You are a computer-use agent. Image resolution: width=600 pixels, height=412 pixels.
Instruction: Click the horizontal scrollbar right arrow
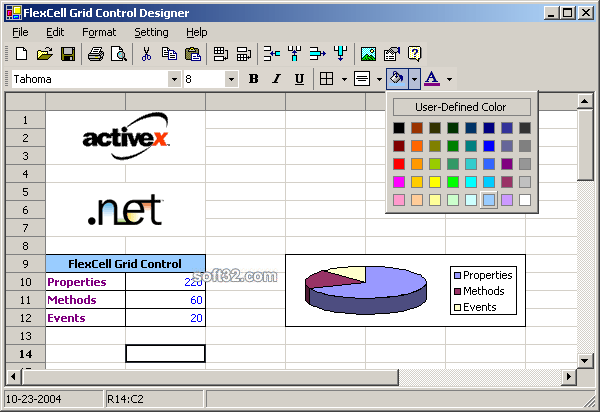(569, 377)
